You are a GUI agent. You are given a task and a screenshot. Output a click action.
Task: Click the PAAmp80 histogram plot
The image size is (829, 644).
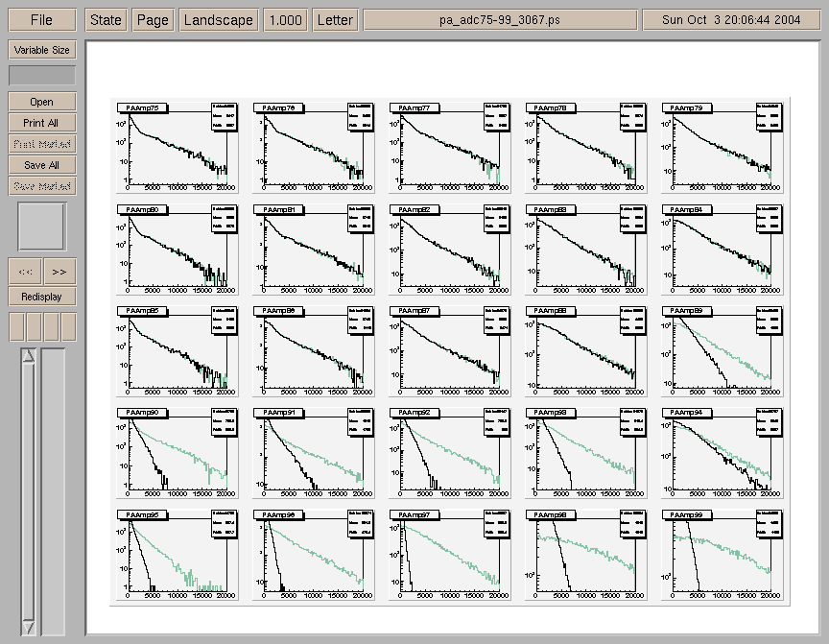click(178, 250)
